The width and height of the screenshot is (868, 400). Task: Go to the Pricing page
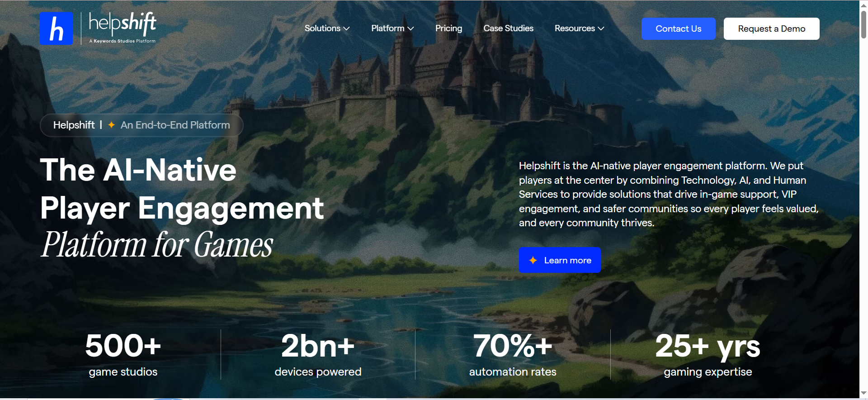pyautogui.click(x=448, y=28)
